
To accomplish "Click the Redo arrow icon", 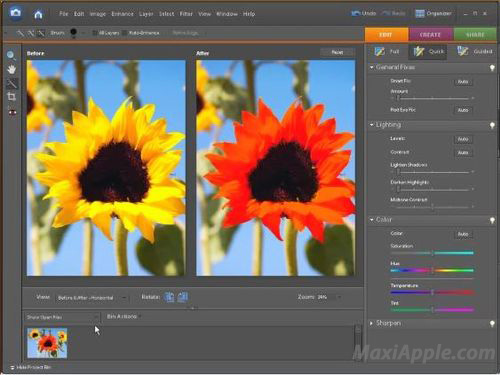I will (386, 13).
